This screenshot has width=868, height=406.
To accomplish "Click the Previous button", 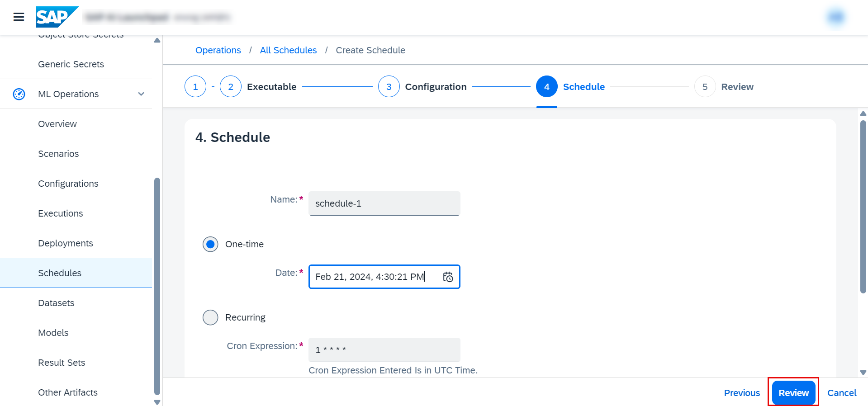I will pos(742,392).
